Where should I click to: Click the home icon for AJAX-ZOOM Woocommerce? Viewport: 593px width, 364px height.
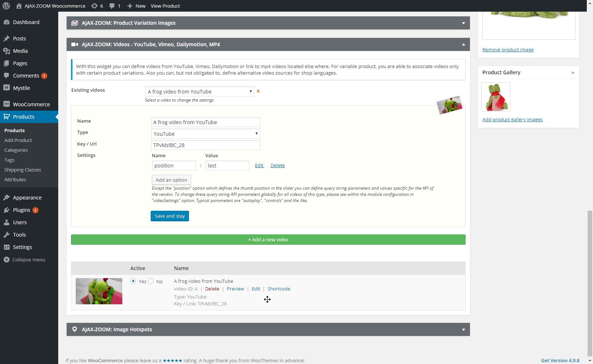[19, 6]
